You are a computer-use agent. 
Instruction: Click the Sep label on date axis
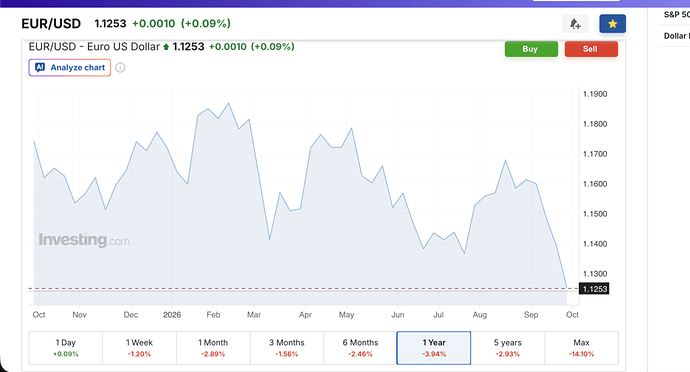click(531, 315)
